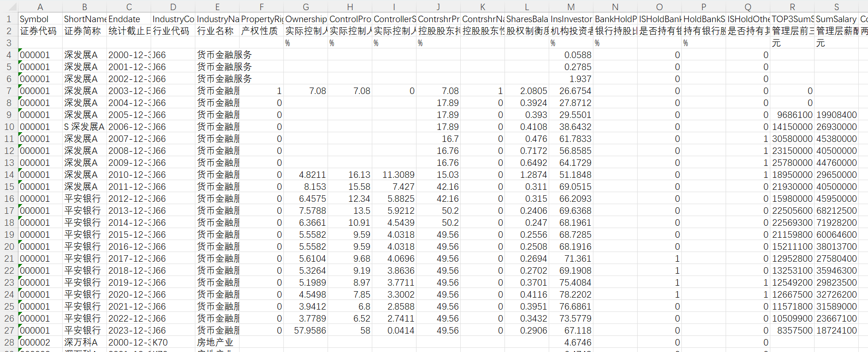Click the cell showing 11.3089
The image size is (868, 352).
(394, 175)
